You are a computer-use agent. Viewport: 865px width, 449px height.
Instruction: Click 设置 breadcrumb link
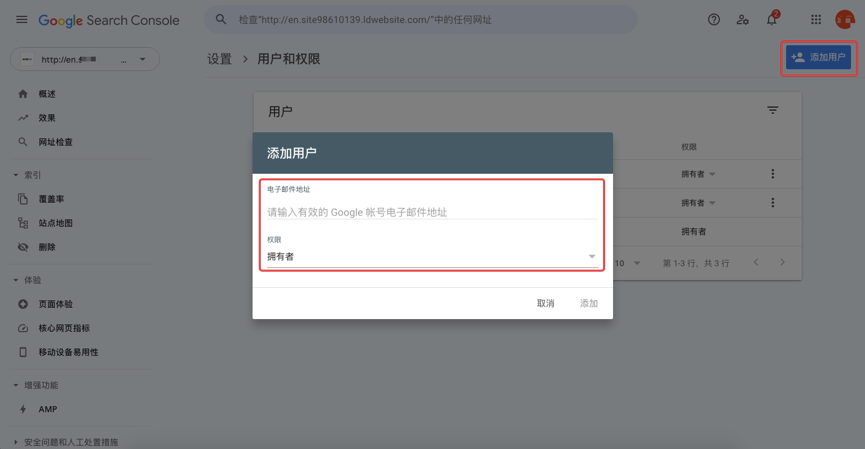[220, 59]
